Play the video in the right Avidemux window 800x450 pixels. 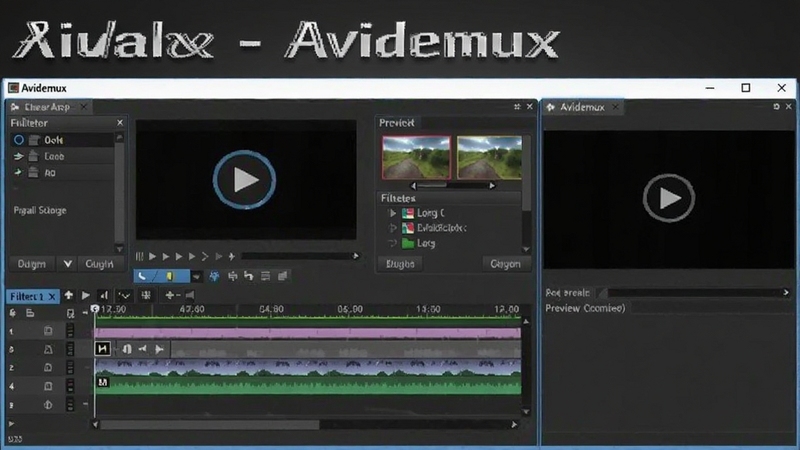click(669, 198)
